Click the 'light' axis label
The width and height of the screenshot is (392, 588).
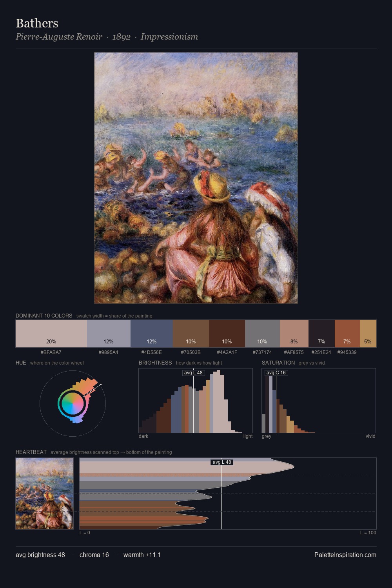pos(248,436)
